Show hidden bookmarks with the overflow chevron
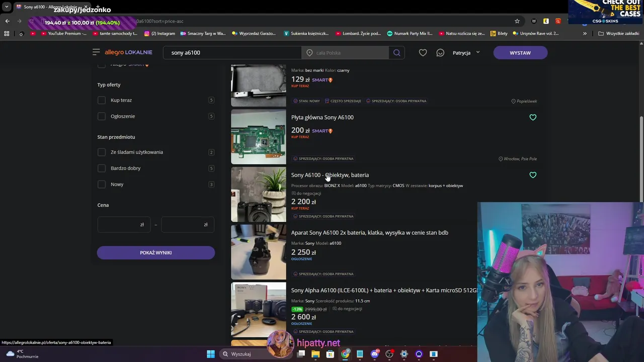 click(x=585, y=34)
